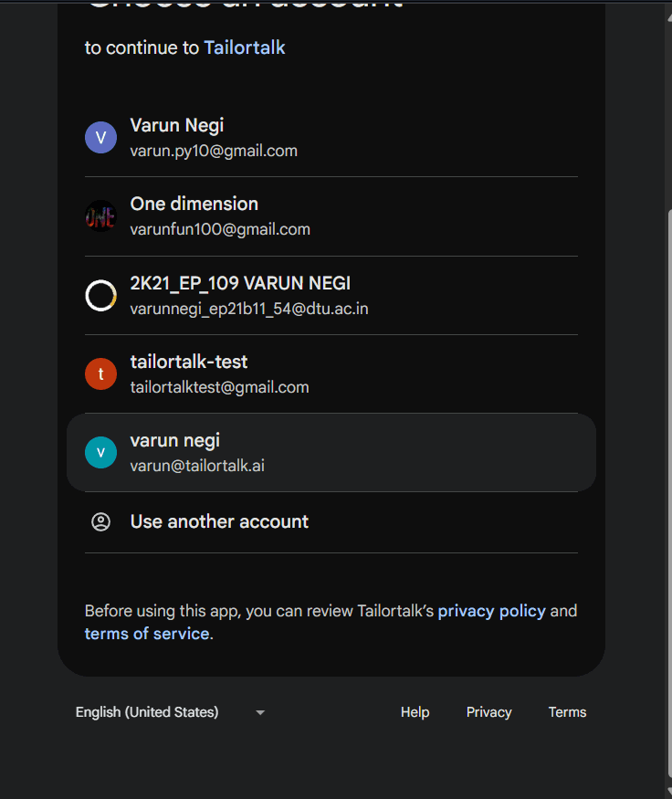
Task: Click the vertical scrollbar thumb
Action: point(669,494)
